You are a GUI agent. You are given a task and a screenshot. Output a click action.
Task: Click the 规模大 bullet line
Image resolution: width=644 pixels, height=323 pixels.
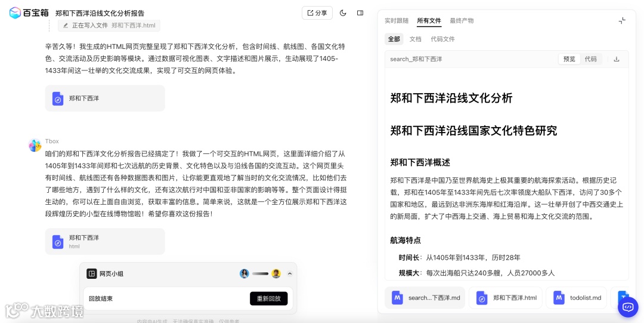click(x=476, y=272)
